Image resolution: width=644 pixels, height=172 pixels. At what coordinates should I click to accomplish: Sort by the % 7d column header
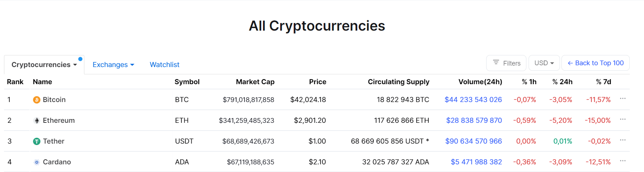(603, 82)
